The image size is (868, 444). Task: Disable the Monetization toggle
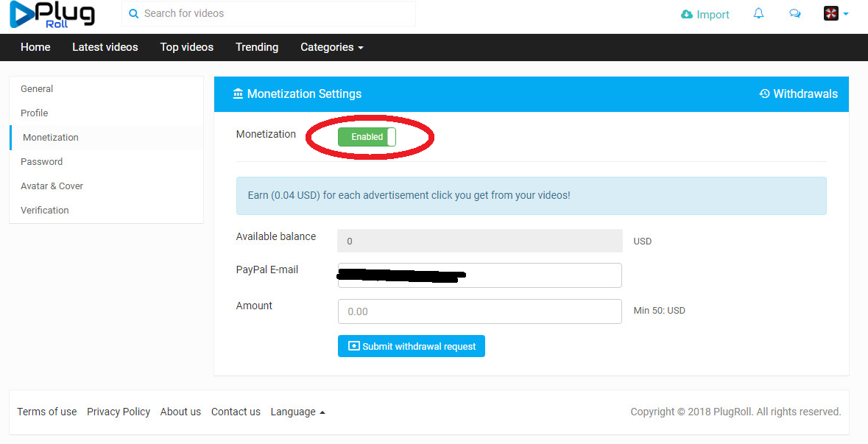[367, 137]
